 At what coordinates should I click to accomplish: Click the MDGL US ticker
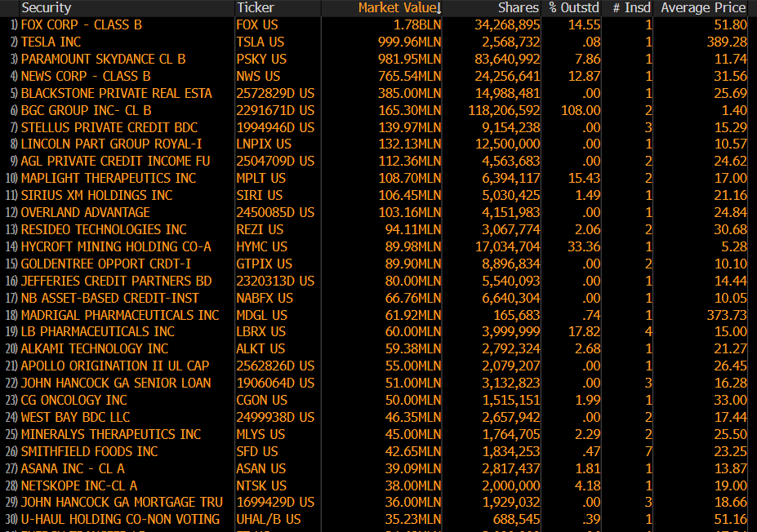click(x=261, y=316)
